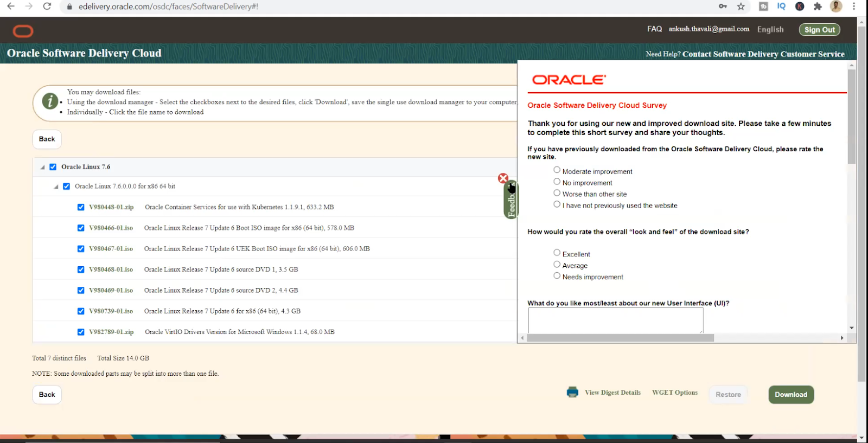Open the Chrome three-dot menu
The height and width of the screenshot is (443, 868).
coord(854,7)
